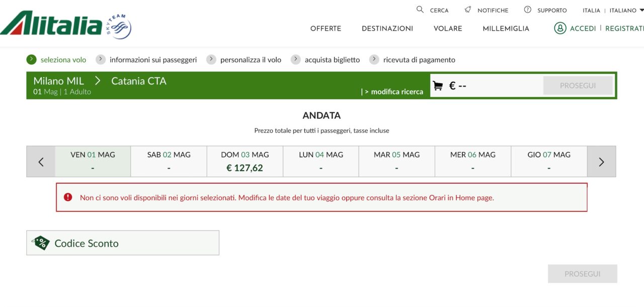Viewport: 644px width, 307px height.
Task: Select the LUN 04 MAG date tab
Action: (321, 162)
